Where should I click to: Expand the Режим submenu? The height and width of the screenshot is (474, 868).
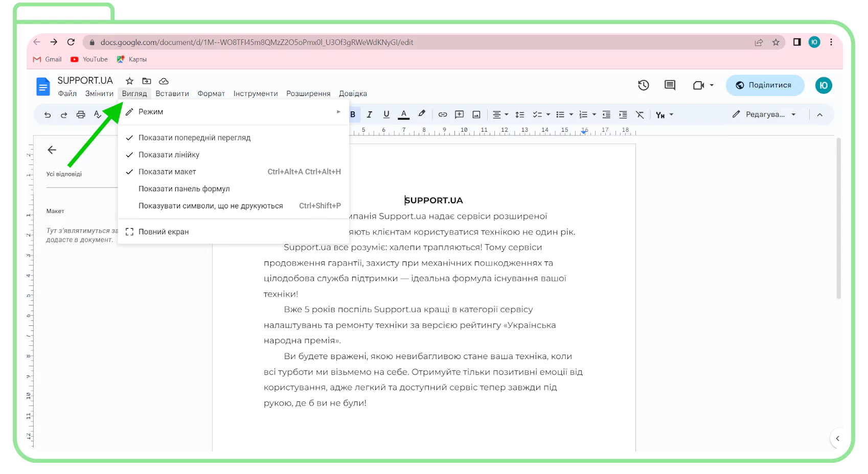coord(234,111)
